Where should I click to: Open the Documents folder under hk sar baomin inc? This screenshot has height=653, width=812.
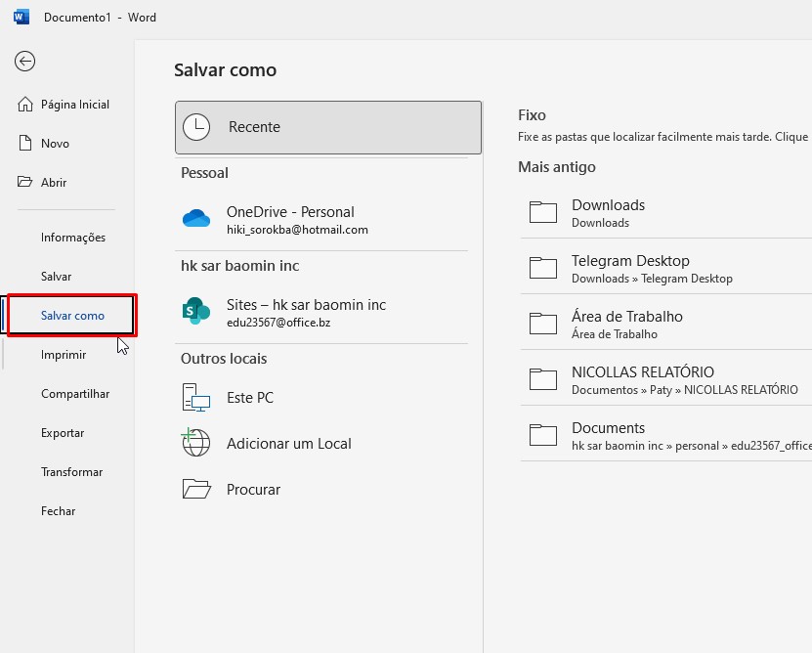click(666, 436)
